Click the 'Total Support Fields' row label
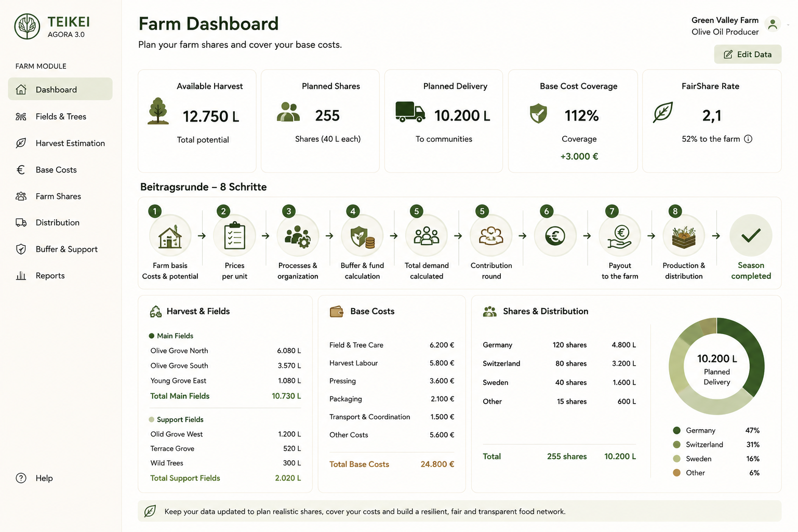 [185, 478]
